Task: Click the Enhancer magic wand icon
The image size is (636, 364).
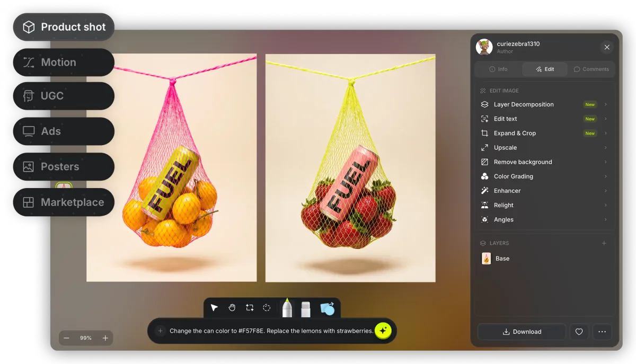Action: pos(484,191)
